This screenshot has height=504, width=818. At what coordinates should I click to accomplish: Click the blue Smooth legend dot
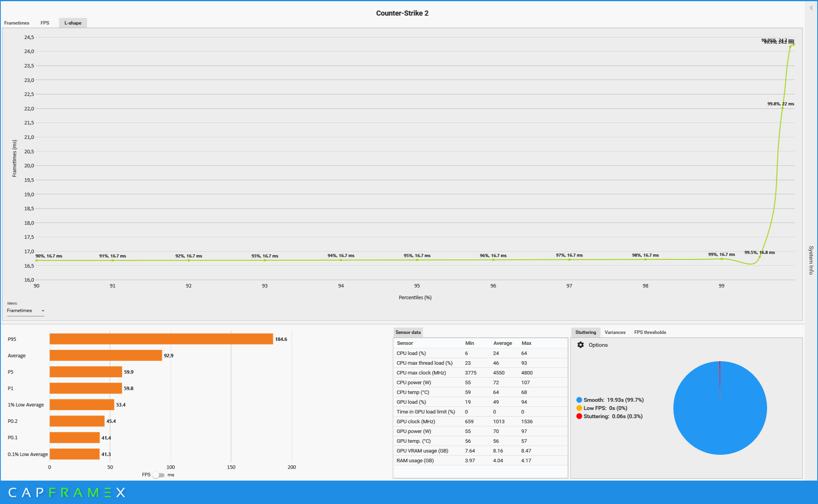pyautogui.click(x=579, y=400)
